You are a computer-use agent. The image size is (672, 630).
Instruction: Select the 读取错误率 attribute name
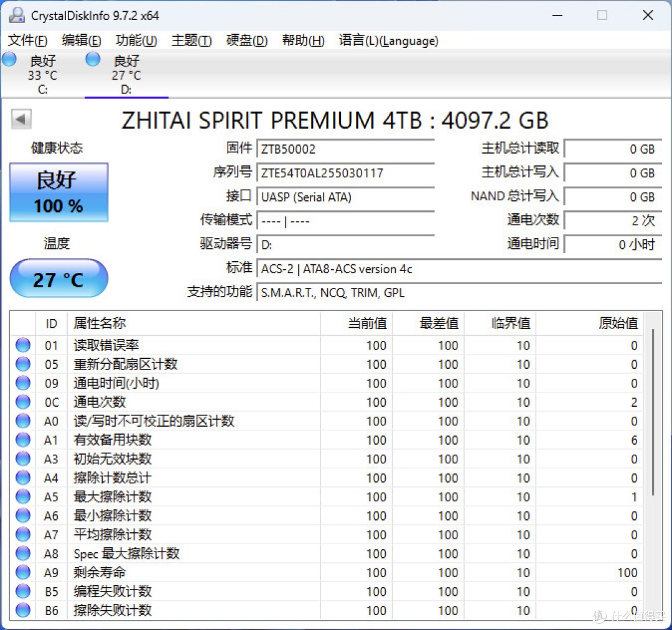coord(106,345)
